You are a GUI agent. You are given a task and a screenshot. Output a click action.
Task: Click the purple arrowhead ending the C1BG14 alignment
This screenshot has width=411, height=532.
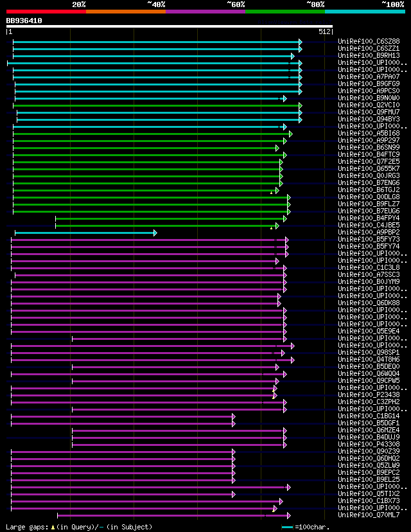234,416
